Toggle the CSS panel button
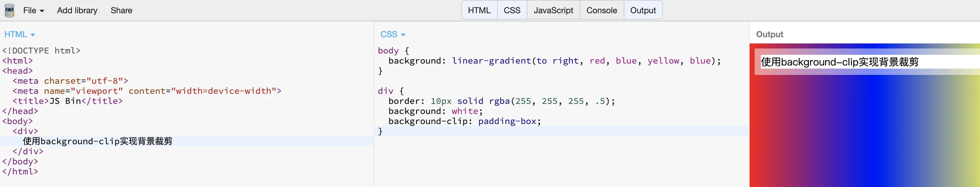The width and height of the screenshot is (980, 187). [x=512, y=10]
